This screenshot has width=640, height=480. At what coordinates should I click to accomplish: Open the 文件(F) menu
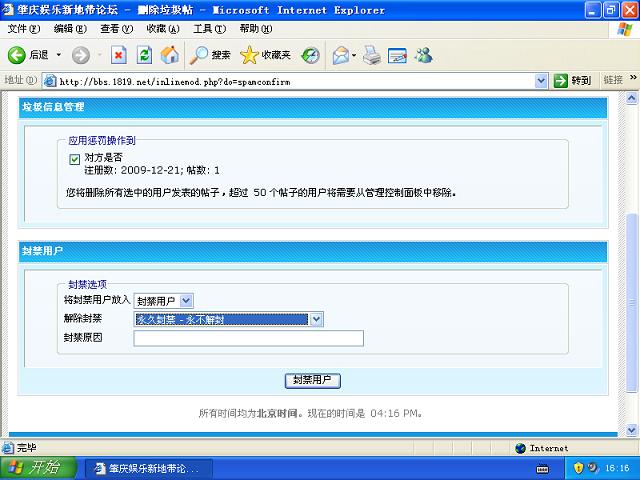pos(22,29)
